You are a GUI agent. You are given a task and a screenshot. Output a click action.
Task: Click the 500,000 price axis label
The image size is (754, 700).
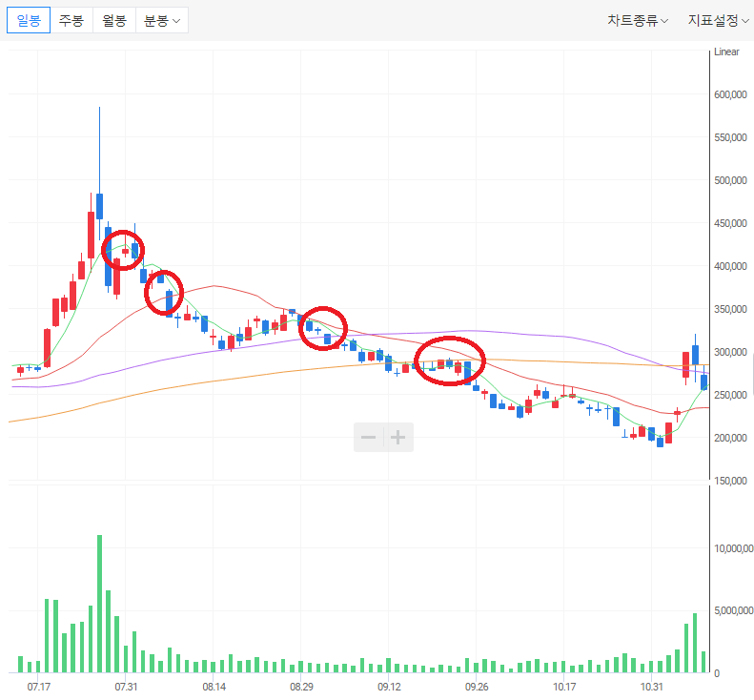730,180
